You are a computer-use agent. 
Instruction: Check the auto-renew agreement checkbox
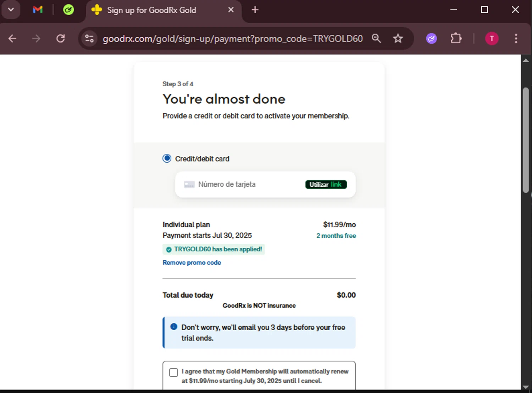coord(173,372)
